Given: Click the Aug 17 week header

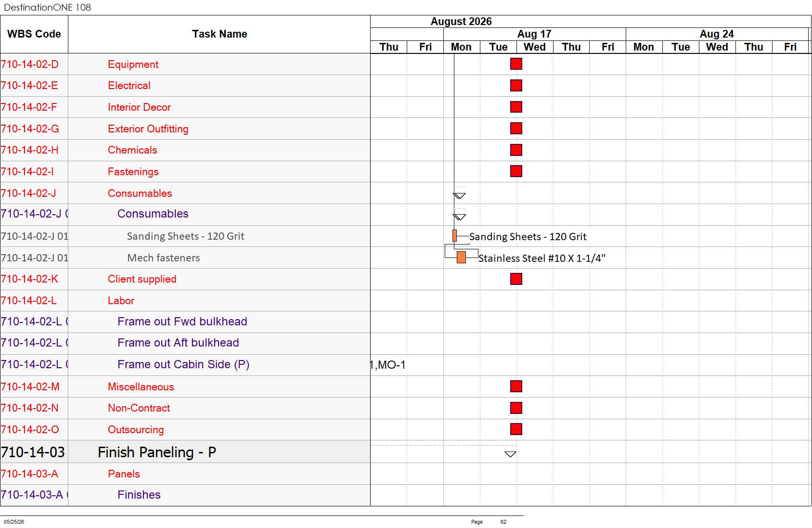Looking at the screenshot, I should point(534,34).
